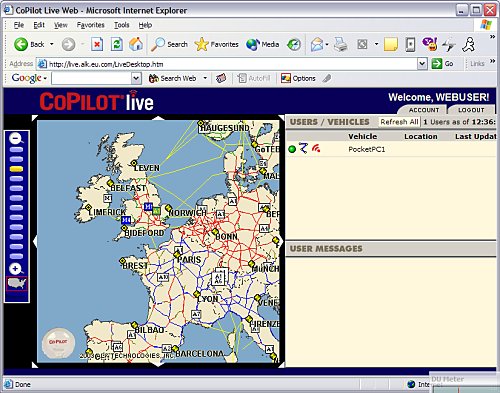The image size is (500, 393).
Task: Click the zoom out magnifier on map
Action: 16,139
